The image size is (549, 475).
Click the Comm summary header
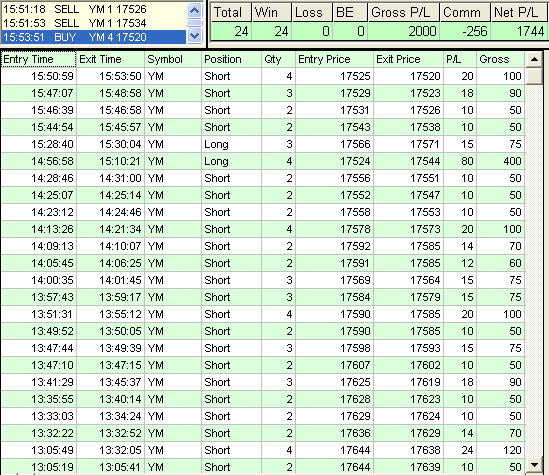(465, 13)
